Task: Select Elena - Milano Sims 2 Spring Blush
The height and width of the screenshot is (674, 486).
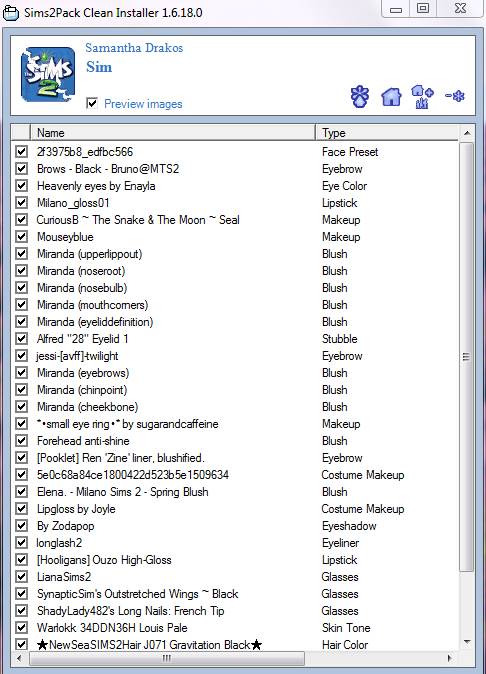Action: [x=235, y=492]
